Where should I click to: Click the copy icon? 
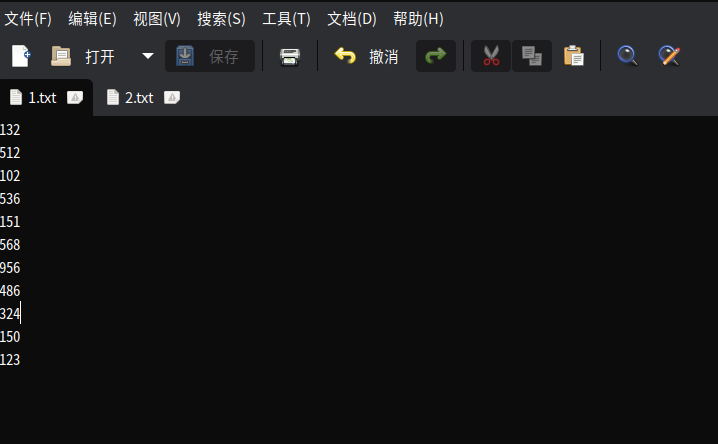(532, 56)
